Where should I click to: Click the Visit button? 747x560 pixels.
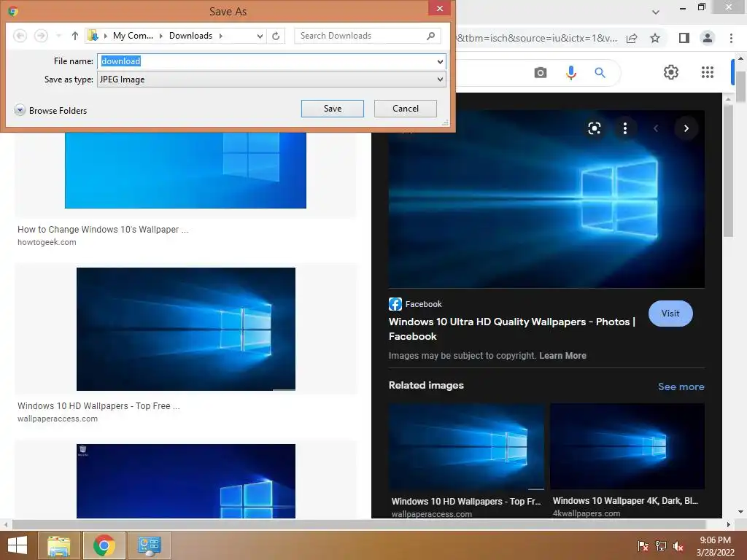[670, 314]
